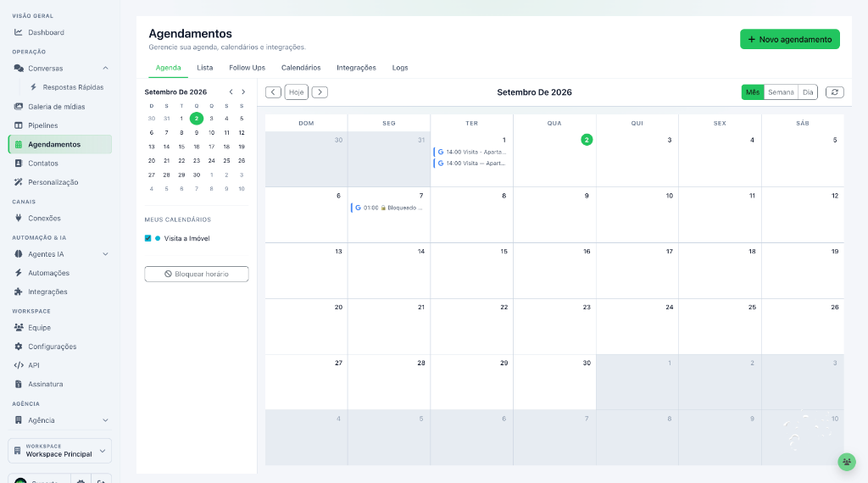This screenshot has width=868, height=483.
Task: Click the Agentes IA brain icon
Action: tap(19, 254)
